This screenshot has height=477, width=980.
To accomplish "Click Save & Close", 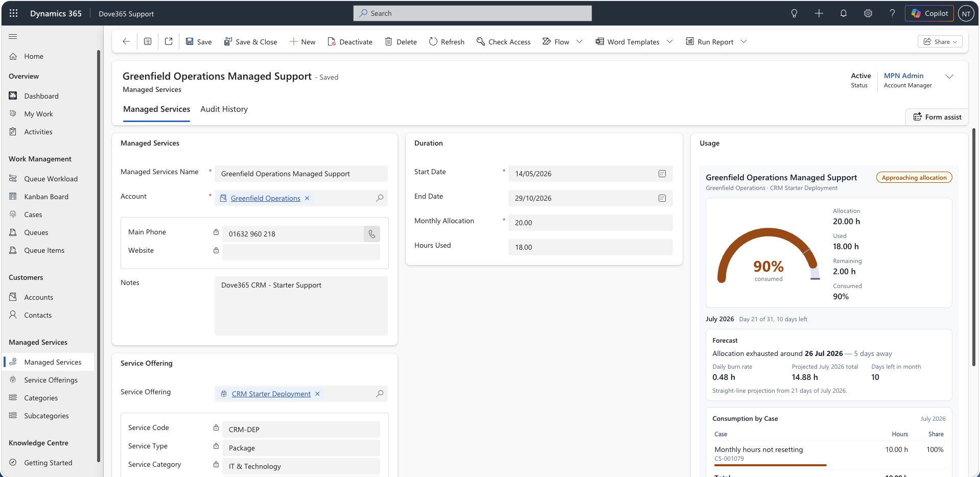I will (250, 41).
